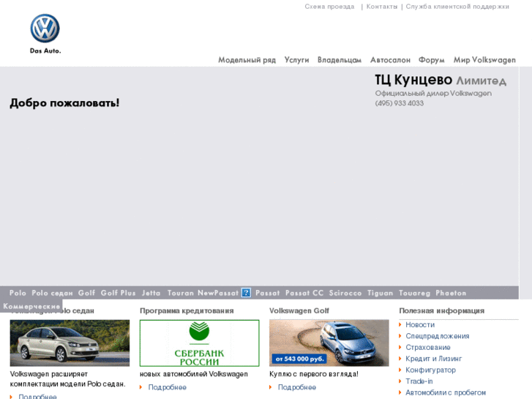The width and height of the screenshot is (532, 399).
Task: Click the blue question mark icon after NewPassat
Action: coord(246,293)
